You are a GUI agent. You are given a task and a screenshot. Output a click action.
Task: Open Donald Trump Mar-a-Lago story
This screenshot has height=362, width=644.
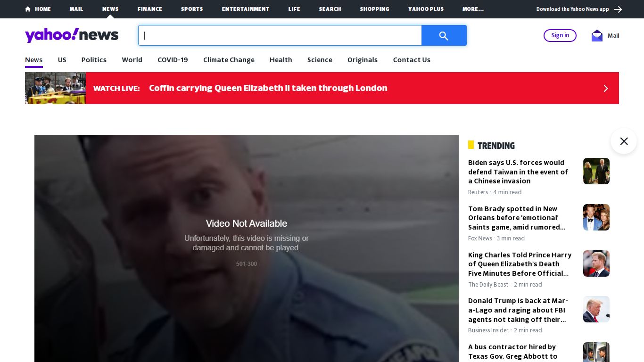(518, 310)
